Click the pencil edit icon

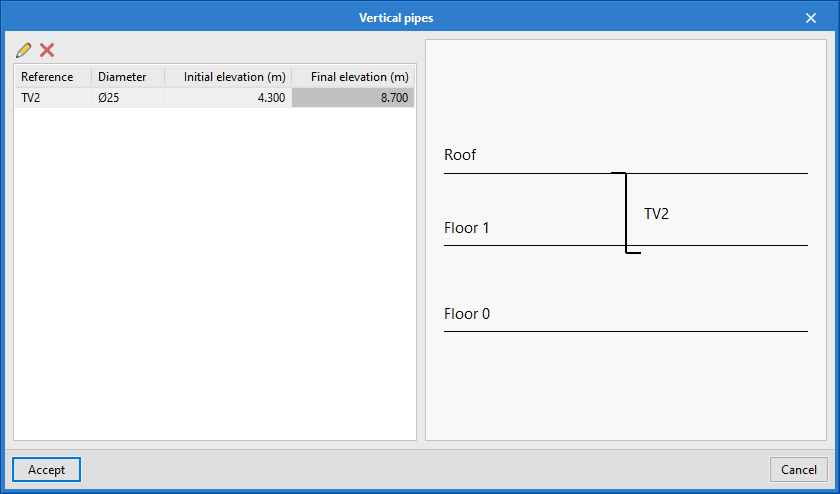(x=23, y=50)
